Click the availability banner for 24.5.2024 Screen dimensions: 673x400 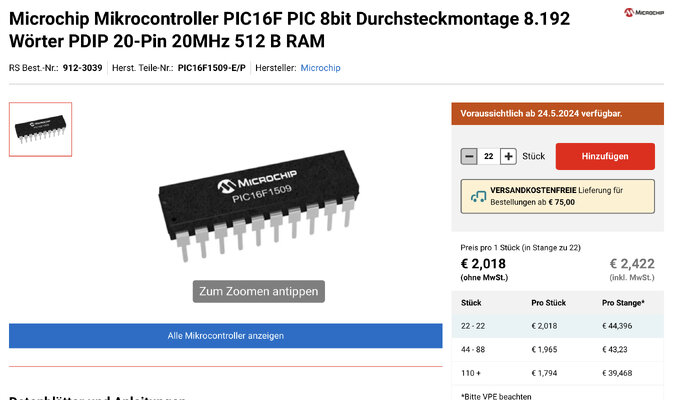pos(558,113)
